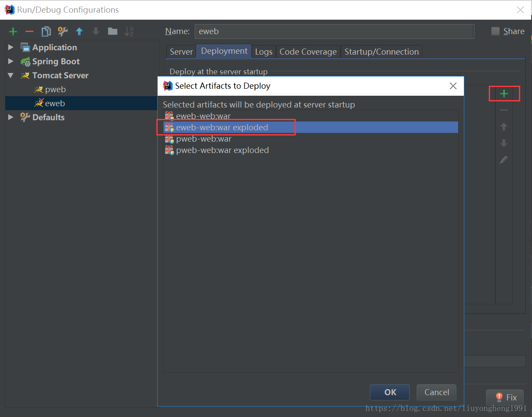532x417 pixels.
Task: Select the Defaults tree label
Action: pyautogui.click(x=48, y=117)
